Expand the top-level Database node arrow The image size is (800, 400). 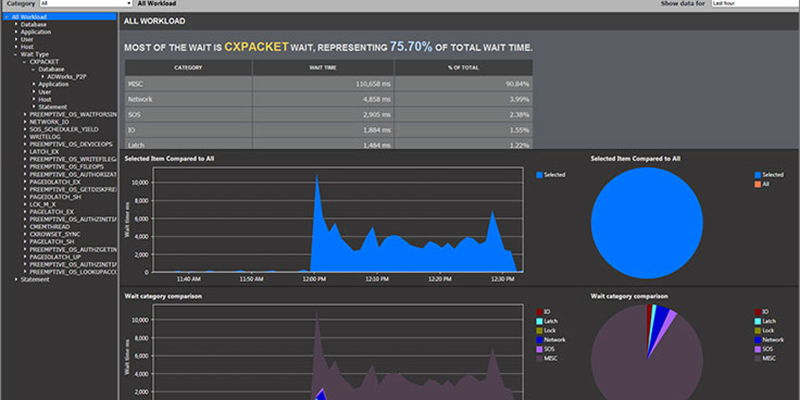click(16, 24)
